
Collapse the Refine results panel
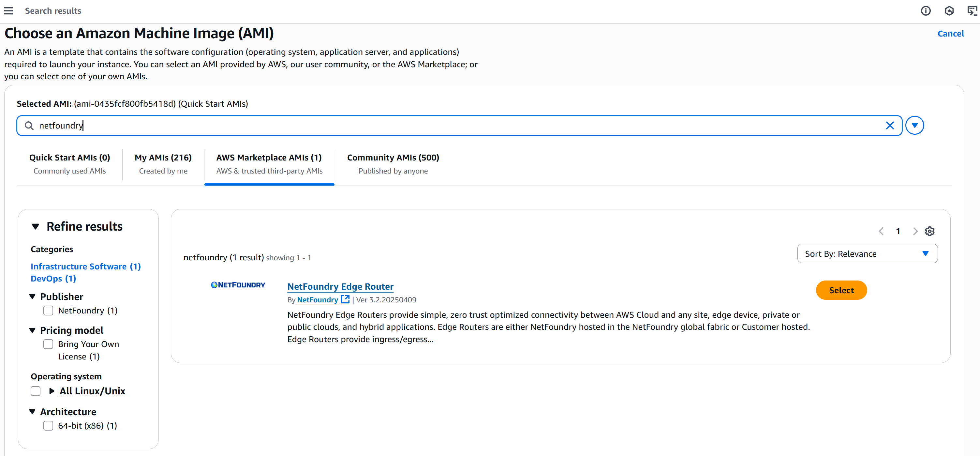click(36, 226)
